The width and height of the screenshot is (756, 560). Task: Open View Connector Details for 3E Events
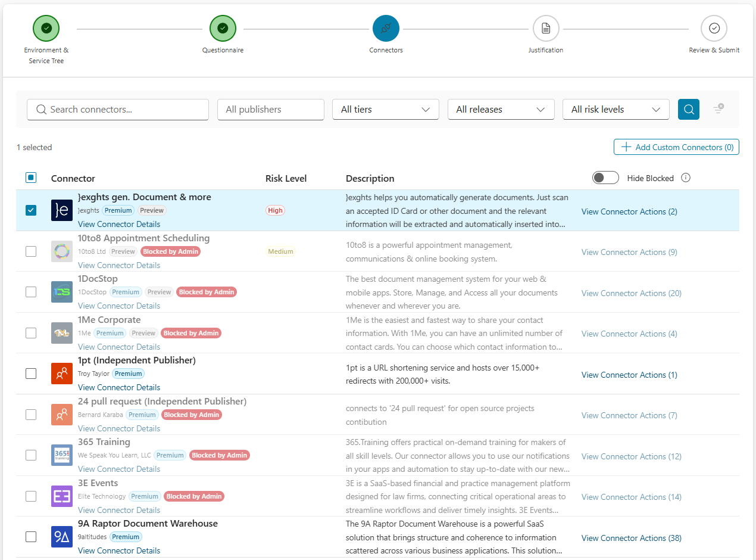tap(119, 510)
